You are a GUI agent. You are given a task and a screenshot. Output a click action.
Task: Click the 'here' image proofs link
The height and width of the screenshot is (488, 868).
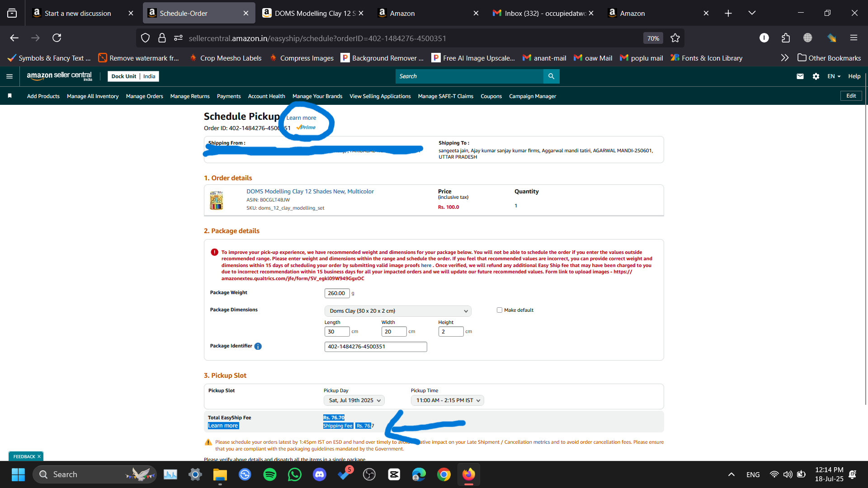coord(426,265)
